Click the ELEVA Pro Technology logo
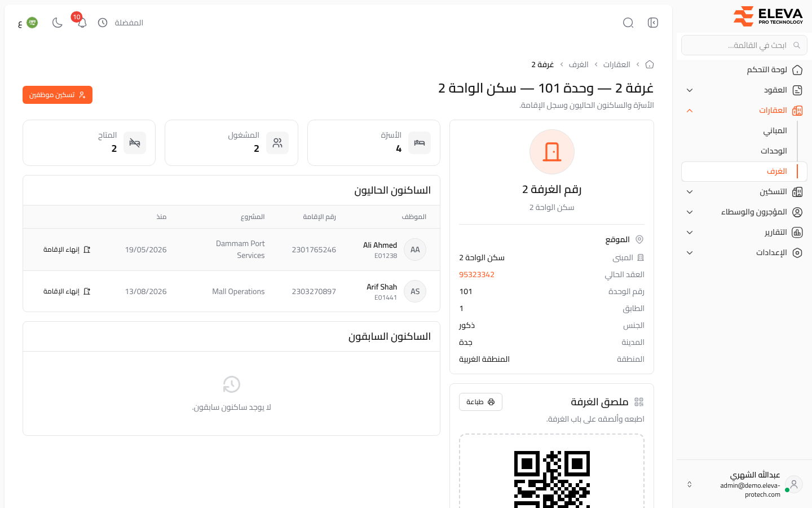This screenshot has height=508, width=812. pos(768,16)
